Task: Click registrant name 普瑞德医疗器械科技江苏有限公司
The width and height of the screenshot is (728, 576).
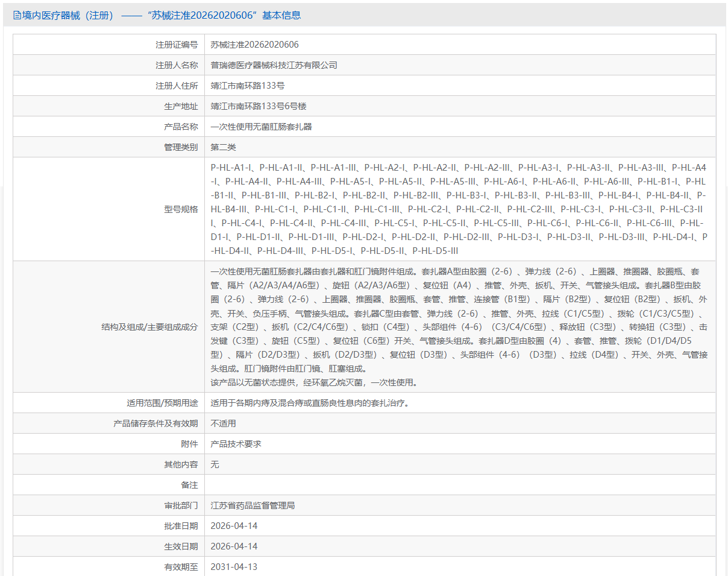Action: 274,65
